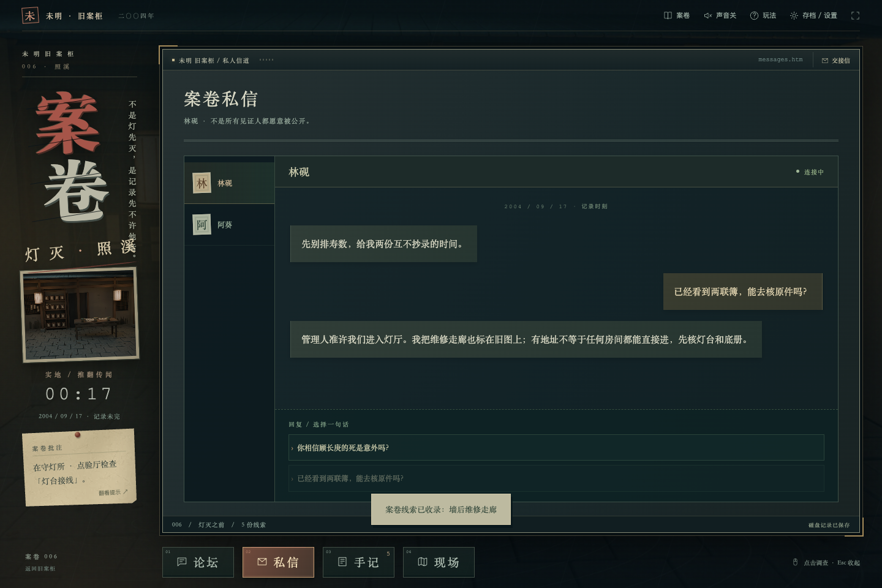The height and width of the screenshot is (588, 882).
Task: Click the 磁盘记录已保存 status text
Action: click(x=829, y=526)
